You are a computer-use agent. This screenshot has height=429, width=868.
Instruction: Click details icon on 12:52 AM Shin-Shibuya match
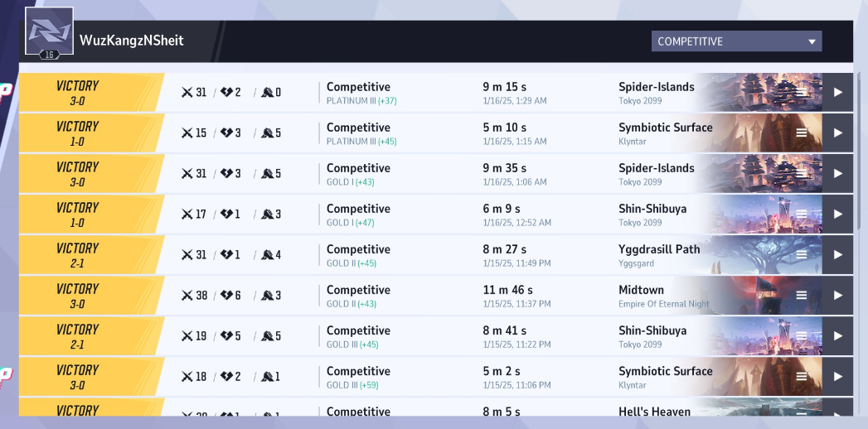[x=802, y=214]
